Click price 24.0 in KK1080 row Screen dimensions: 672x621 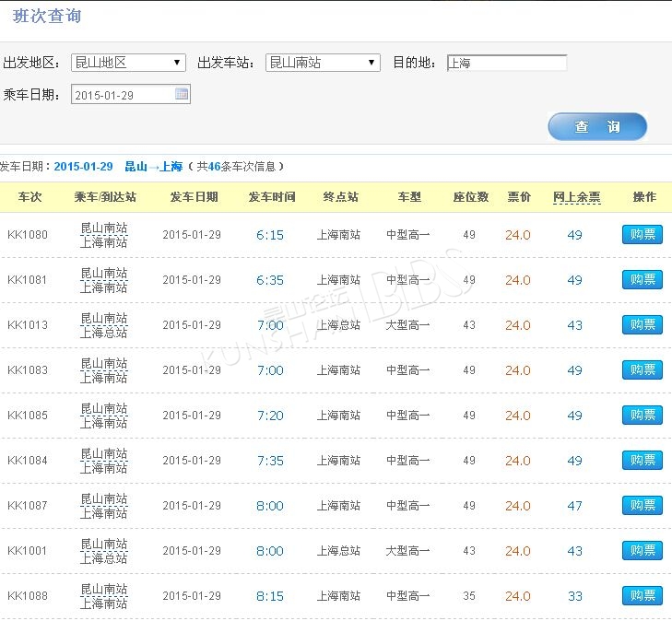pyautogui.click(x=518, y=235)
